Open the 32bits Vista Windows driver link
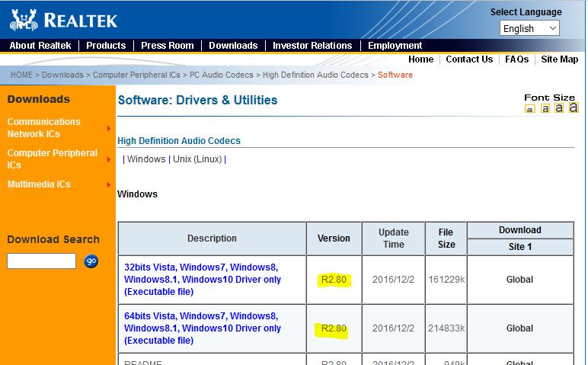The image size is (588, 365). pos(203,280)
